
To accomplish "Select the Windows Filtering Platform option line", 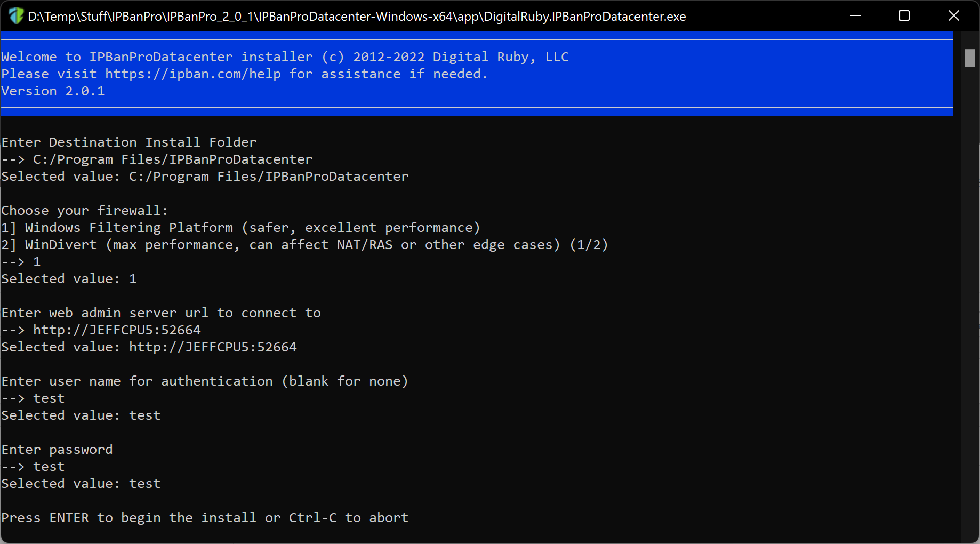I will pos(241,228).
